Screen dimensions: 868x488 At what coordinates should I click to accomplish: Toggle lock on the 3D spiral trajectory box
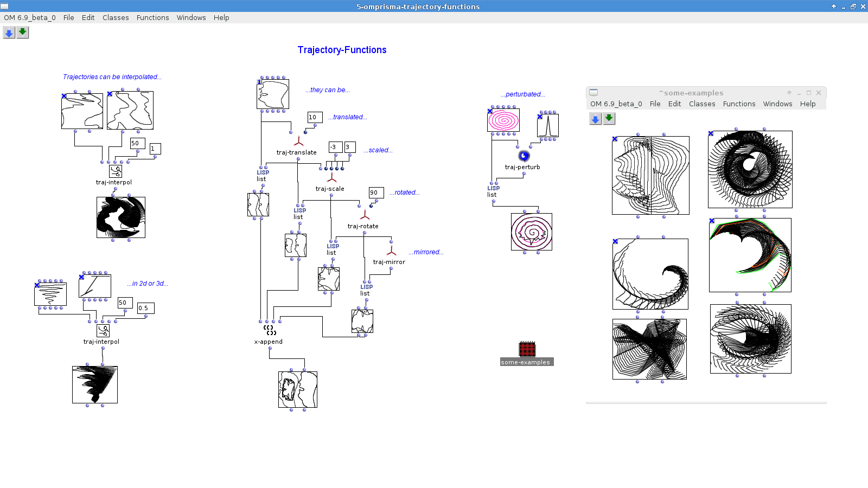coord(37,285)
